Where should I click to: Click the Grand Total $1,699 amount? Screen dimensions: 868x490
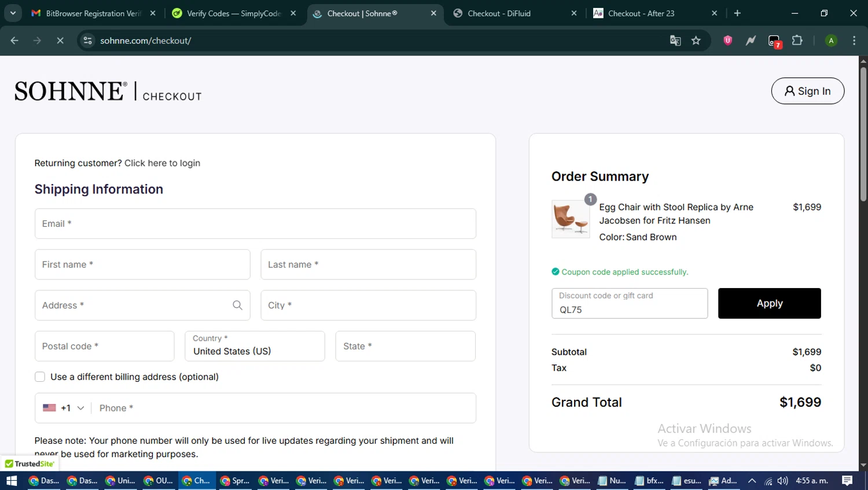(800, 402)
